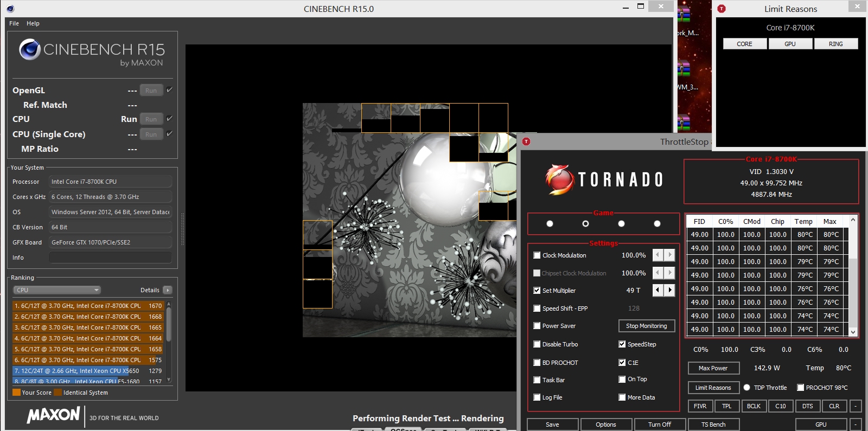The width and height of the screenshot is (868, 431).
Task: Select the fourth Game profile radio button
Action: click(x=657, y=223)
